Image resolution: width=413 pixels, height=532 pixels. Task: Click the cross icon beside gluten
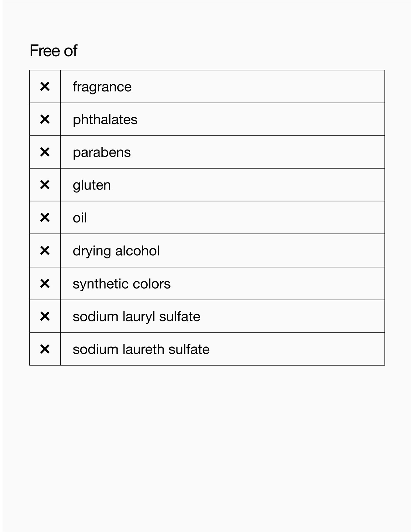pos(45,185)
